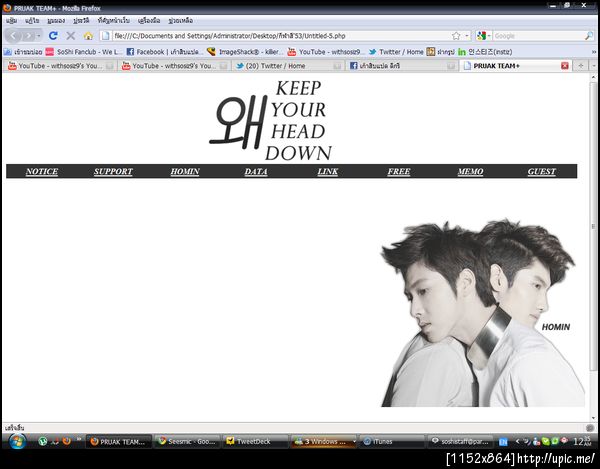Switch to the second YouTube withsosiz9 tab

pos(174,66)
